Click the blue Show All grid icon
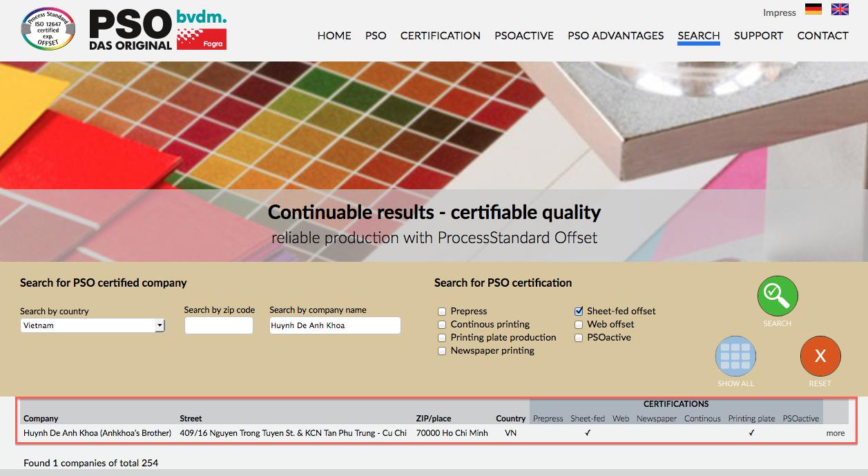 (735, 356)
